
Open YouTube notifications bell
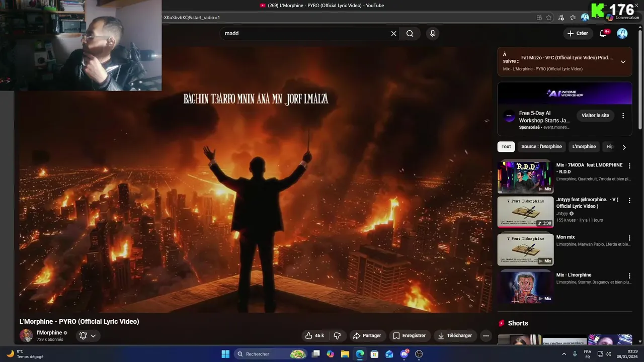click(603, 33)
